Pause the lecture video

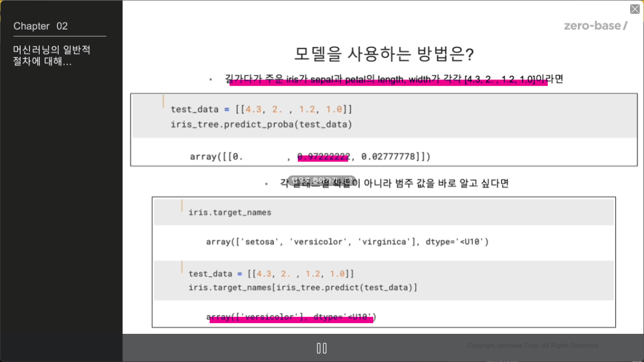[x=322, y=348]
